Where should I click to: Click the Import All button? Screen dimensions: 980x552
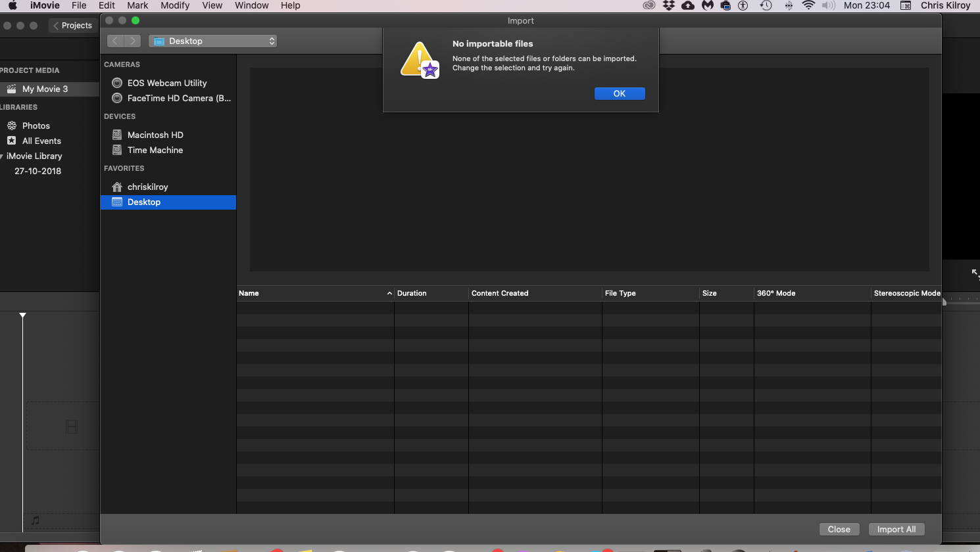click(896, 529)
